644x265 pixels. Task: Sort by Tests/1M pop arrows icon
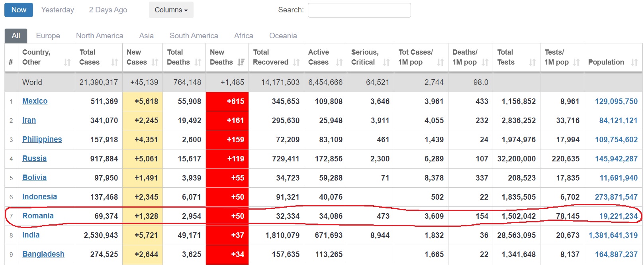click(576, 62)
